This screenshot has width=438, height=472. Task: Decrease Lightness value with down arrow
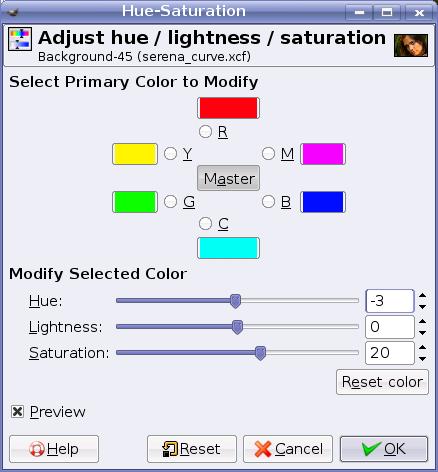[x=422, y=333]
